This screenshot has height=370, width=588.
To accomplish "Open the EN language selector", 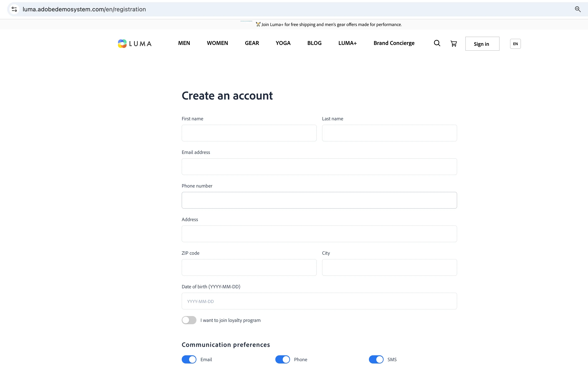I will click(x=515, y=44).
